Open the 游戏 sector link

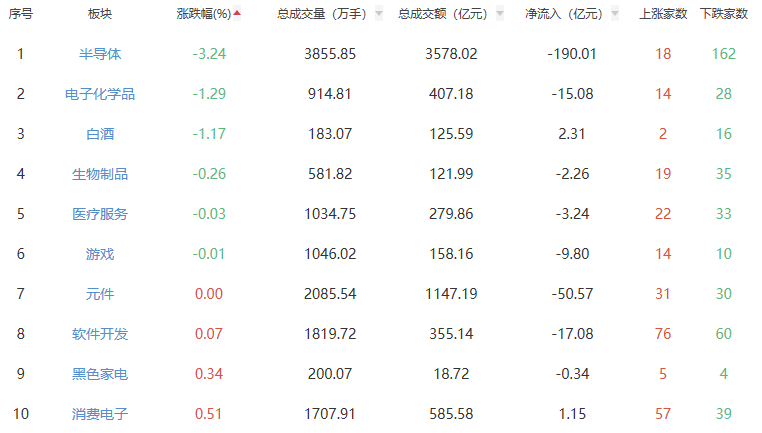[x=100, y=254]
